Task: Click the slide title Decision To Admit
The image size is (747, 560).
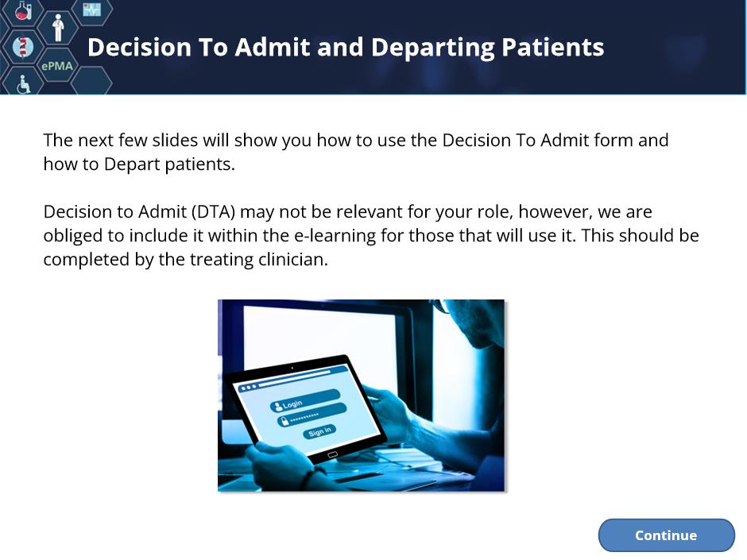Action: point(346,48)
